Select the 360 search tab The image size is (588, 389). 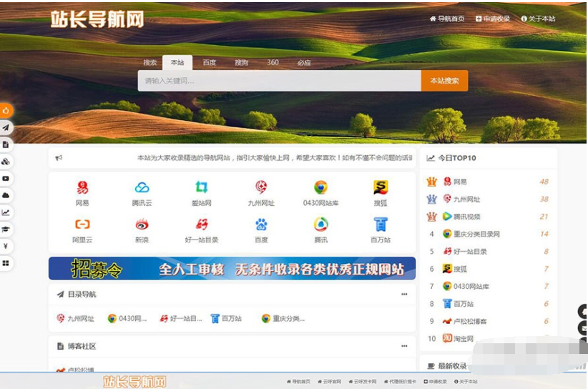(273, 62)
